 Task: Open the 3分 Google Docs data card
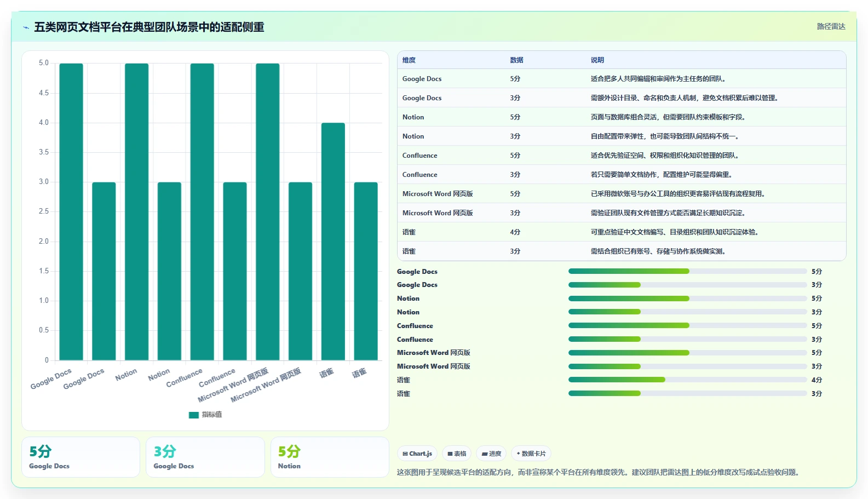(x=205, y=457)
